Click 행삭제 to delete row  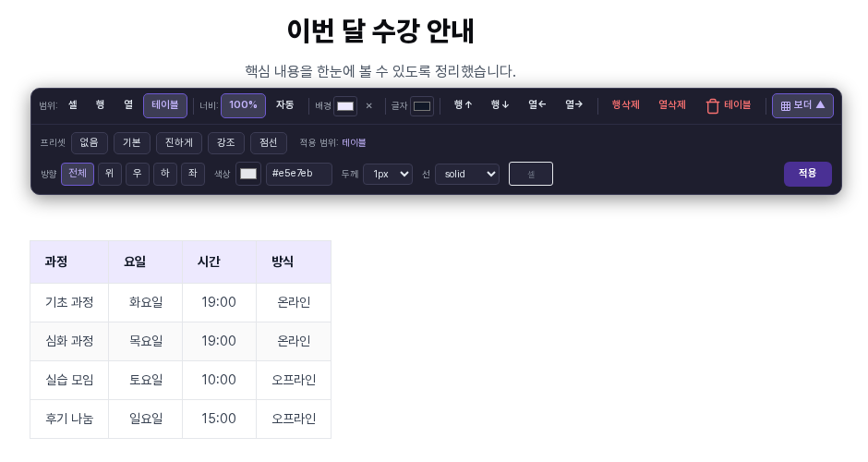[x=625, y=104]
